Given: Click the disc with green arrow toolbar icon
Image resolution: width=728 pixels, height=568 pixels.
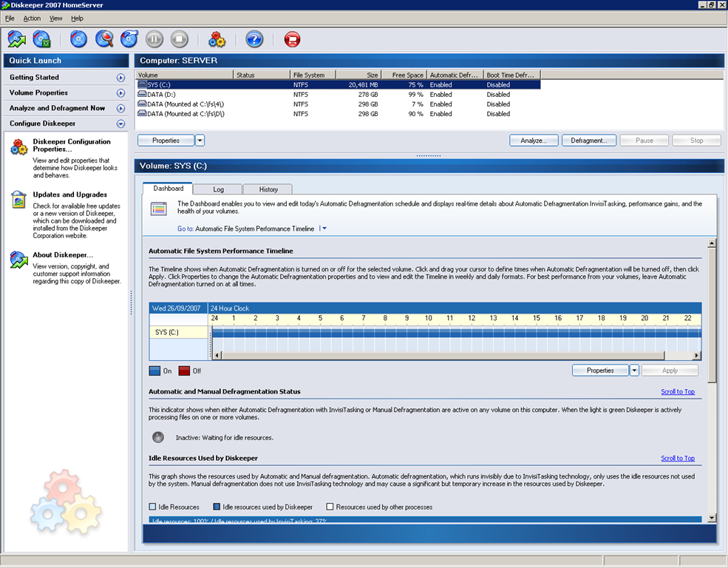Looking at the screenshot, I should pyautogui.click(x=17, y=39).
